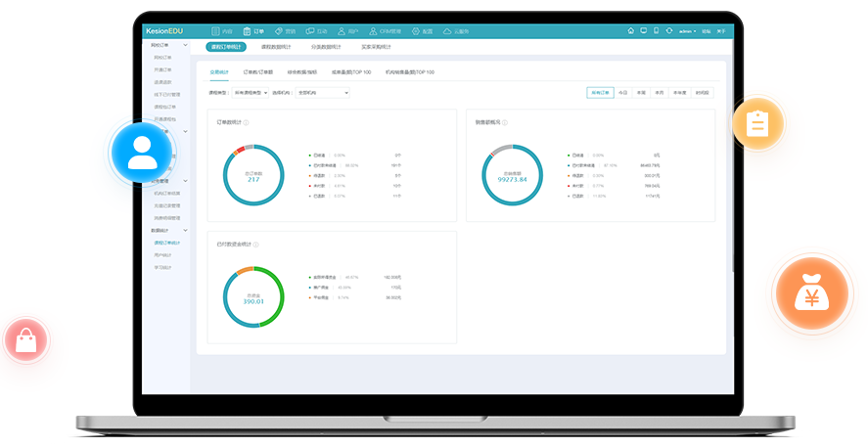Click the mobile phone preview icon
This screenshot has width=868, height=447.
click(656, 31)
